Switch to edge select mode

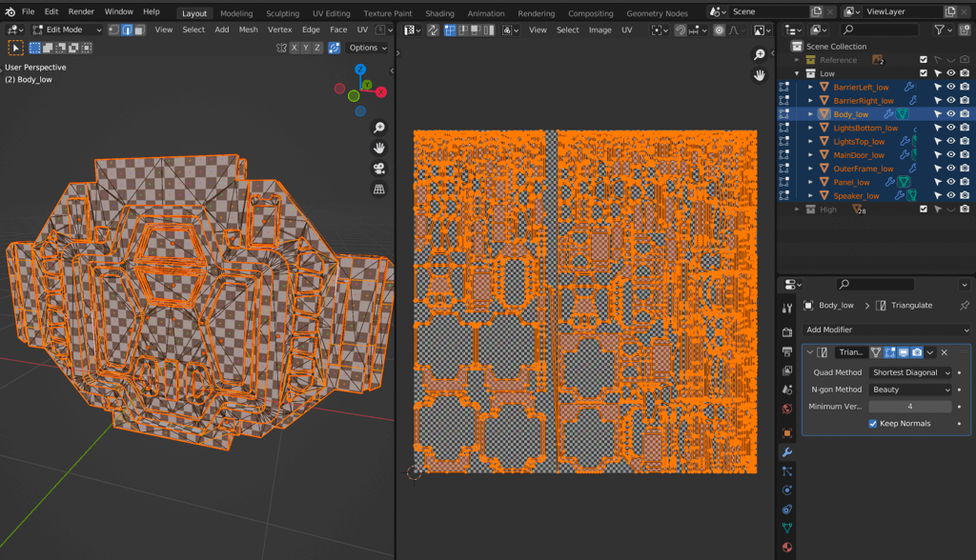pos(127,30)
